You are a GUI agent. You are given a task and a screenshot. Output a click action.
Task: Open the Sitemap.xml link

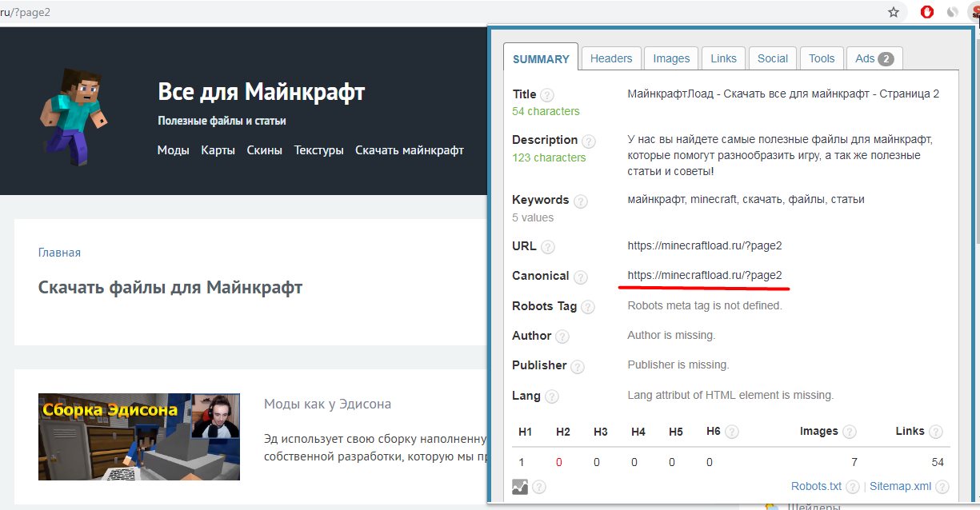click(x=900, y=486)
